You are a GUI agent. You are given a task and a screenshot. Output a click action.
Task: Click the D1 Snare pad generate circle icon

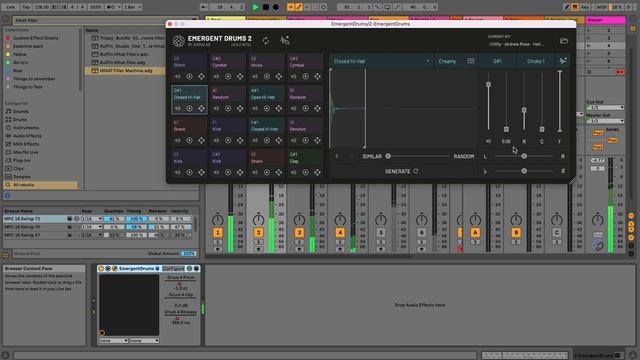tap(267, 173)
